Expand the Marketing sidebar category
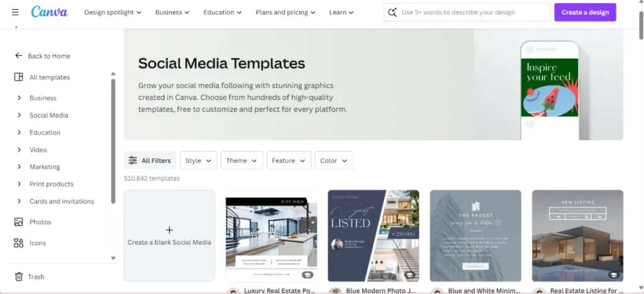Screen dimensions: 644x294 19,167
